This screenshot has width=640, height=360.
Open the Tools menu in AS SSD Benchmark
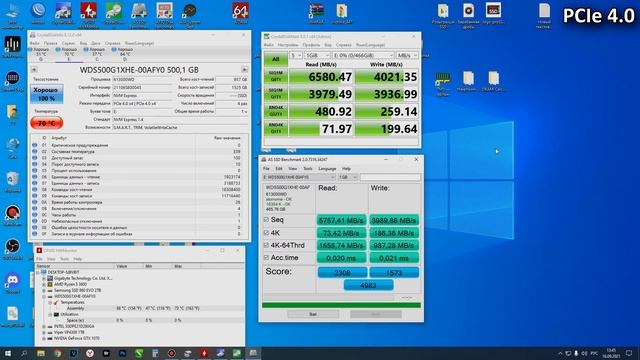click(308, 169)
